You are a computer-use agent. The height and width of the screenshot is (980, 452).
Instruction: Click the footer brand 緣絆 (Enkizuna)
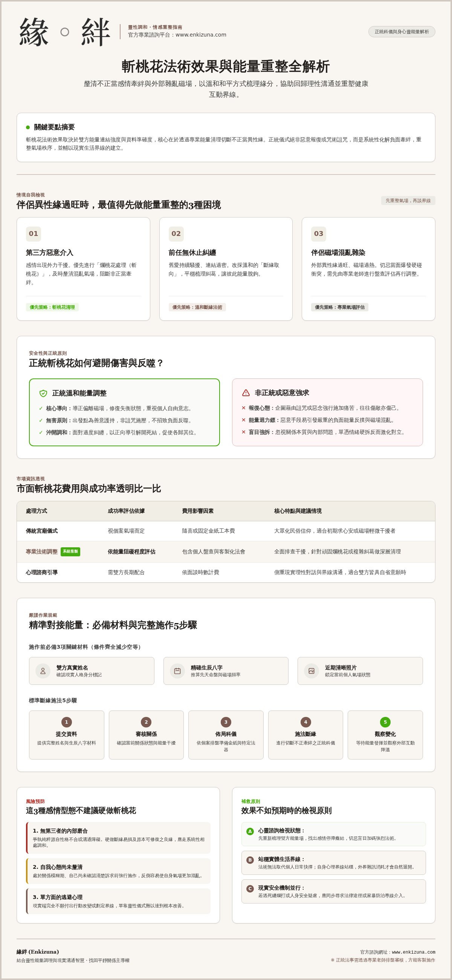tap(38, 952)
